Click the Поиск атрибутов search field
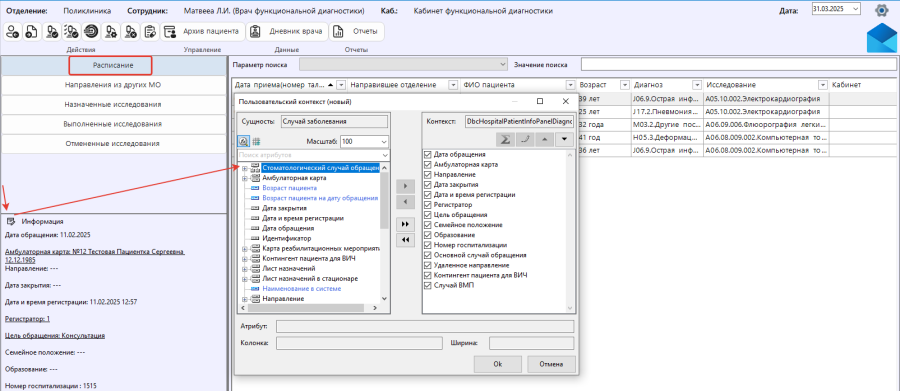Image resolution: width=900 pixels, height=391 pixels. coord(313,155)
